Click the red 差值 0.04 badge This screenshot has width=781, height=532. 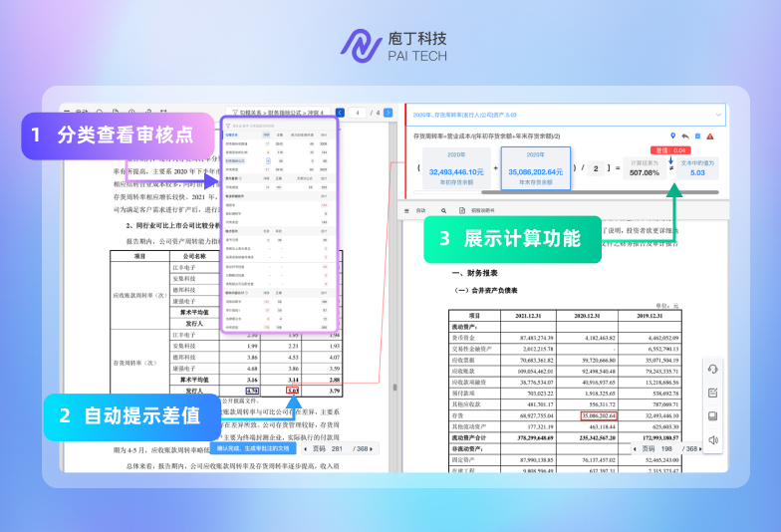point(670,149)
